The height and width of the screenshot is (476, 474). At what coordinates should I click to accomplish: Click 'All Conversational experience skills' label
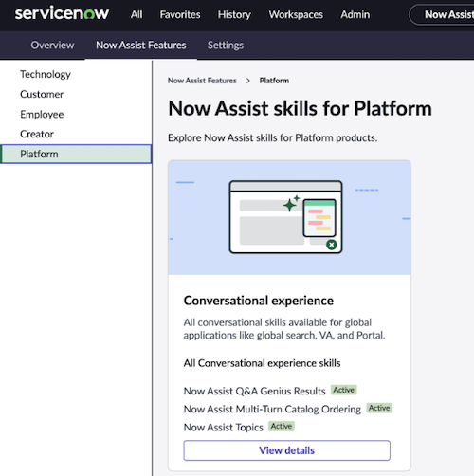tap(262, 363)
